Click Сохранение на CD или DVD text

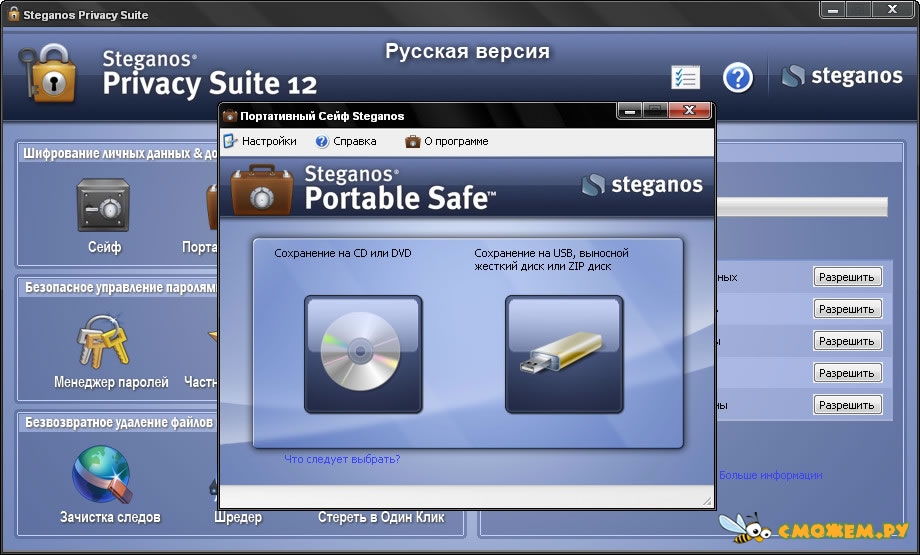point(343,253)
